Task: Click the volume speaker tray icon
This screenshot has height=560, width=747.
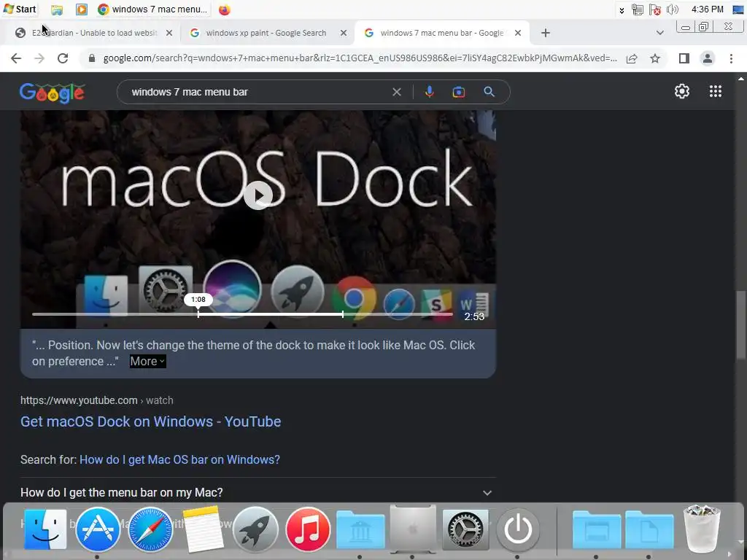Action: [x=672, y=9]
